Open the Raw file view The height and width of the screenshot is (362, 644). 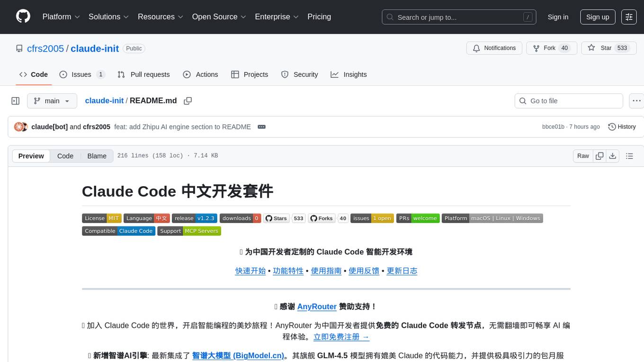click(583, 156)
